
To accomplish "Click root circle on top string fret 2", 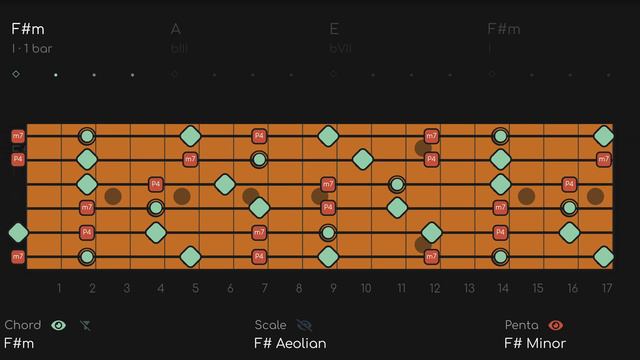I will (x=87, y=136).
